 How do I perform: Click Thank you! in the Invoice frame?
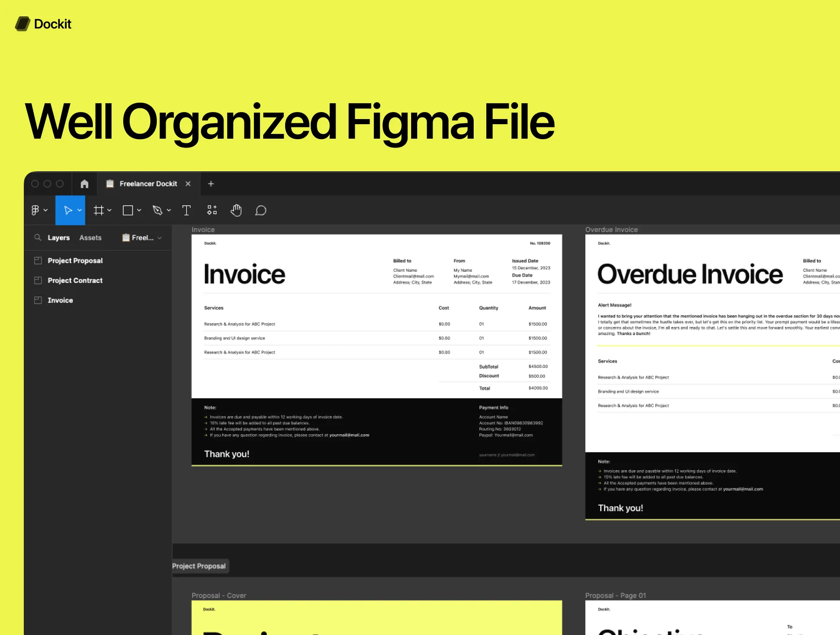pyautogui.click(x=227, y=454)
